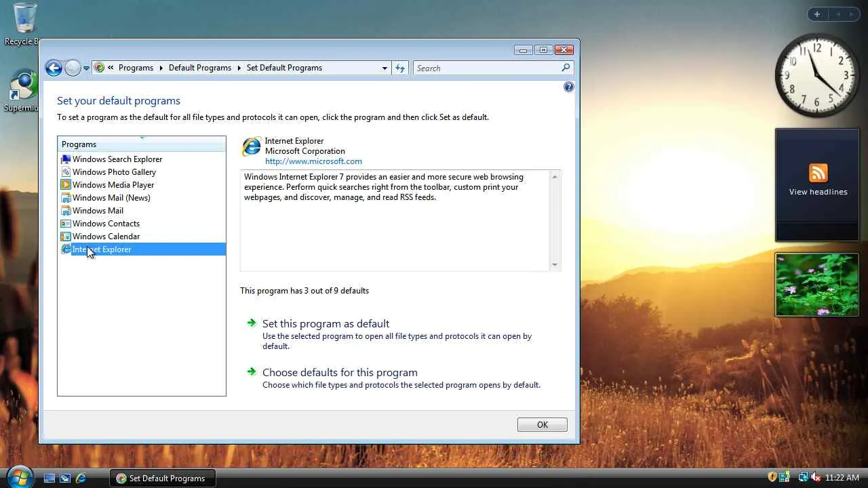Click the Windows Contacts icon

(66, 224)
